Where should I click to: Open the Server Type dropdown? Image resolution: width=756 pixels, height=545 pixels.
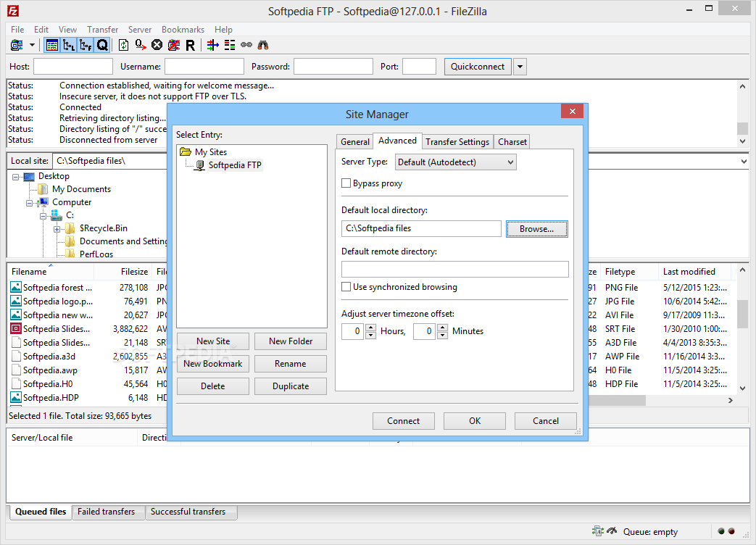tap(455, 162)
